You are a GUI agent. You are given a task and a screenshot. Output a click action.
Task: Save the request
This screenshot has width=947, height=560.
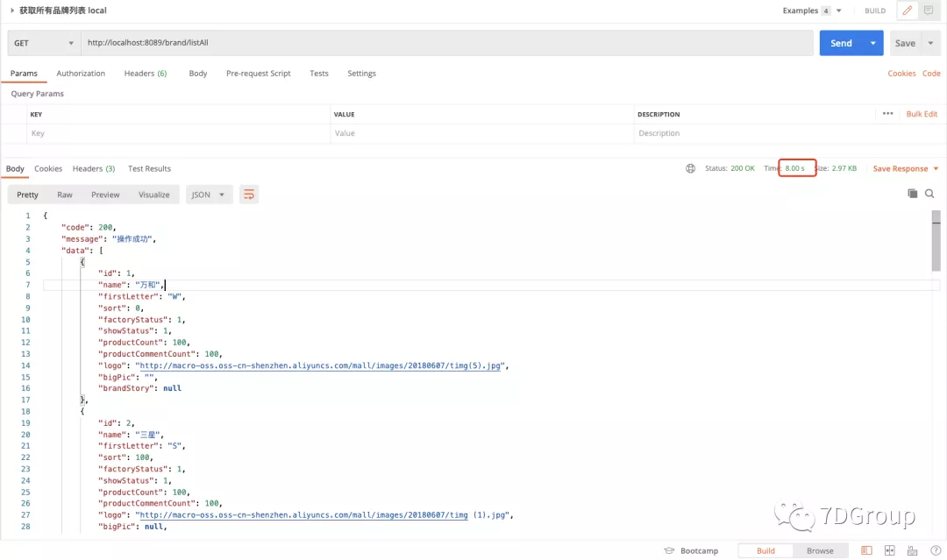(x=905, y=43)
